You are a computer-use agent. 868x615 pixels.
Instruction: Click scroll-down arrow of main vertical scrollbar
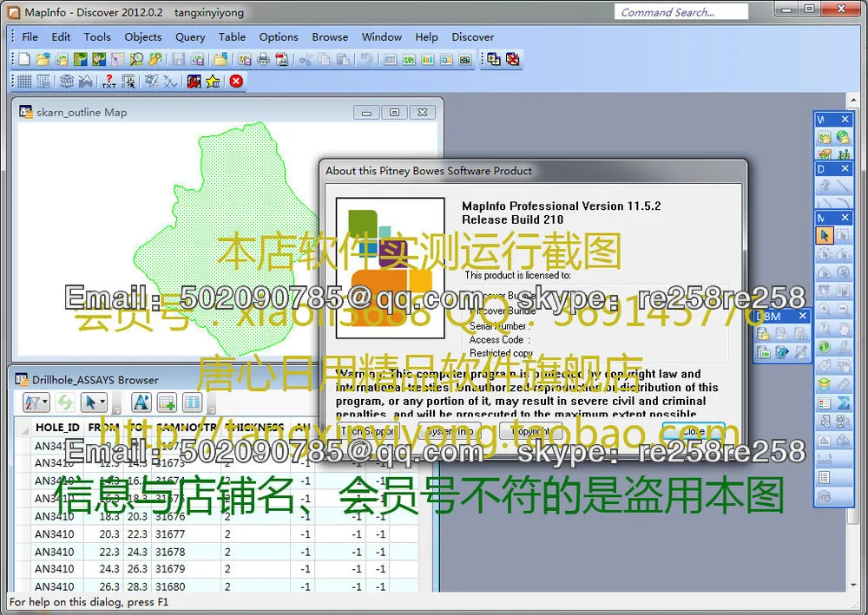click(x=852, y=585)
